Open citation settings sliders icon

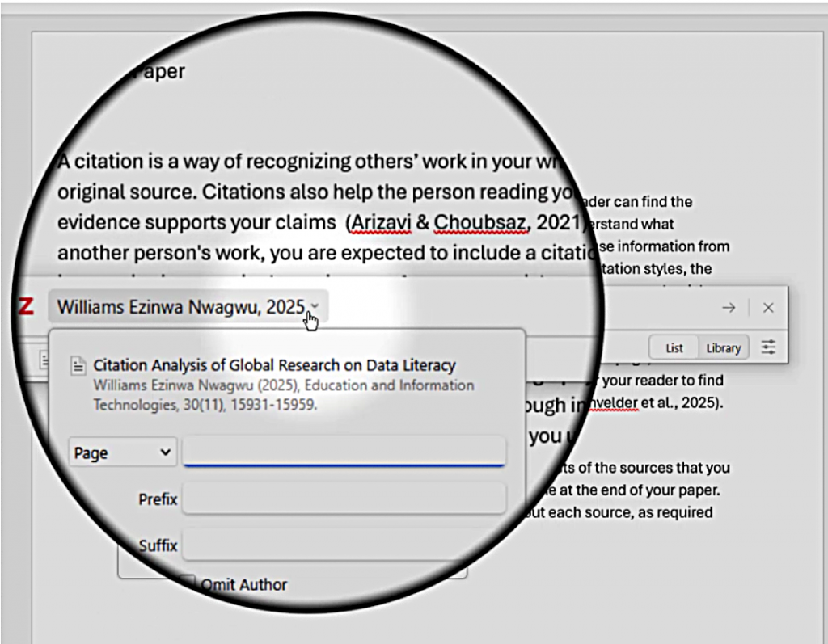(768, 347)
